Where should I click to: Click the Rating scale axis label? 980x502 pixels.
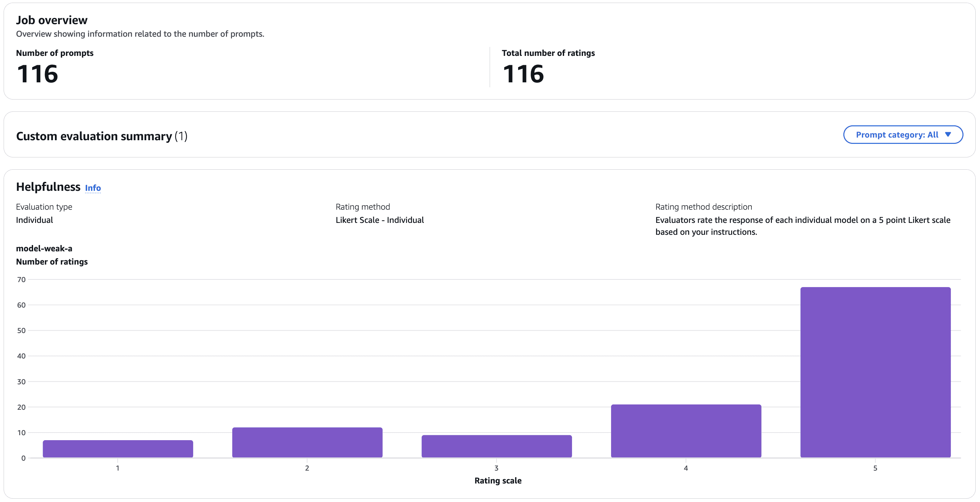[x=498, y=480]
